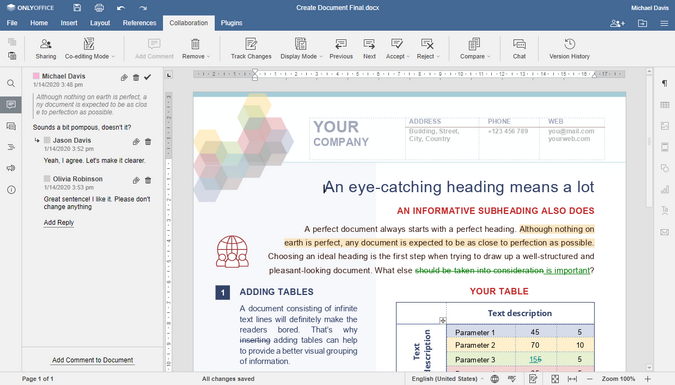Open the Print icon in title bar
675x385 pixels.
[99, 8]
